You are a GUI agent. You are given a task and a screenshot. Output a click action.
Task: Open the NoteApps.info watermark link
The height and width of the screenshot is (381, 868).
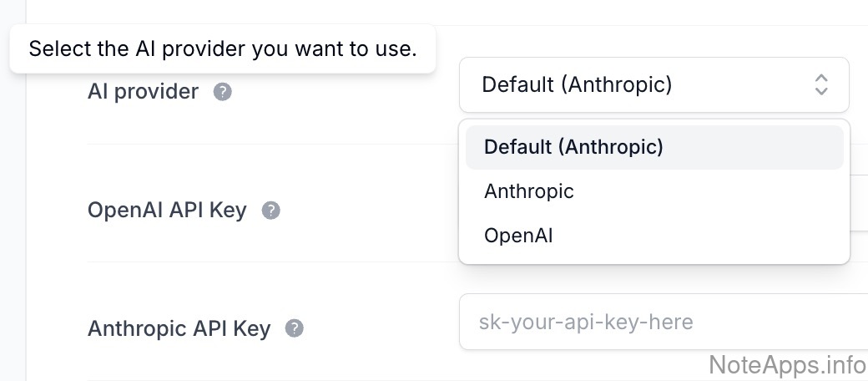point(787,364)
